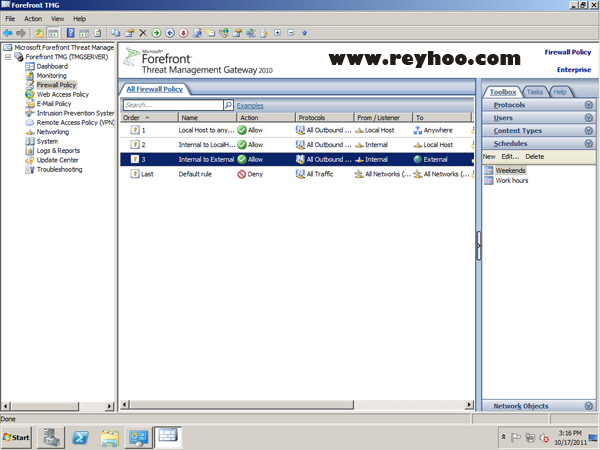600x450 pixels.
Task: Click the External globe icon in rule 3
Action: [418, 160]
